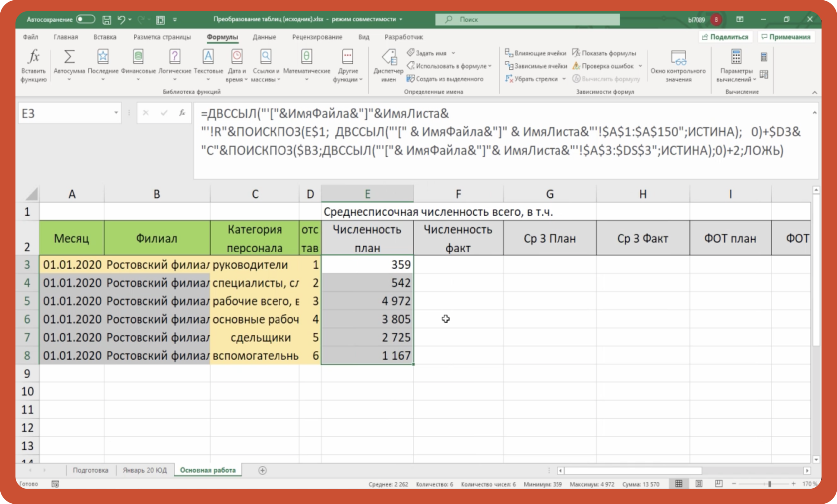Screen dimensions: 837x504
Task: Open the Insert (Вставка) tab
Action: coord(105,37)
